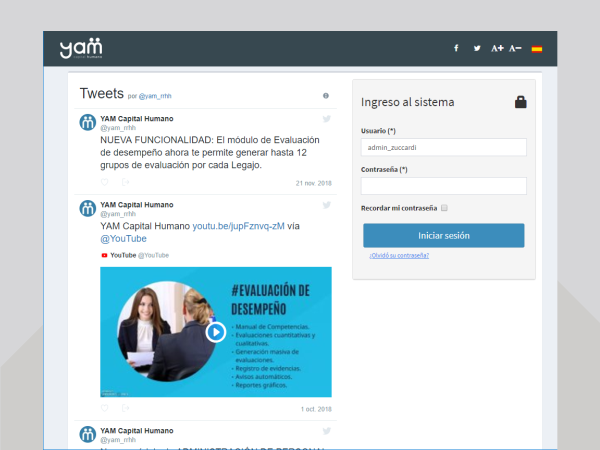Decrease font size with A- icon
The image size is (600, 450).
coord(515,48)
